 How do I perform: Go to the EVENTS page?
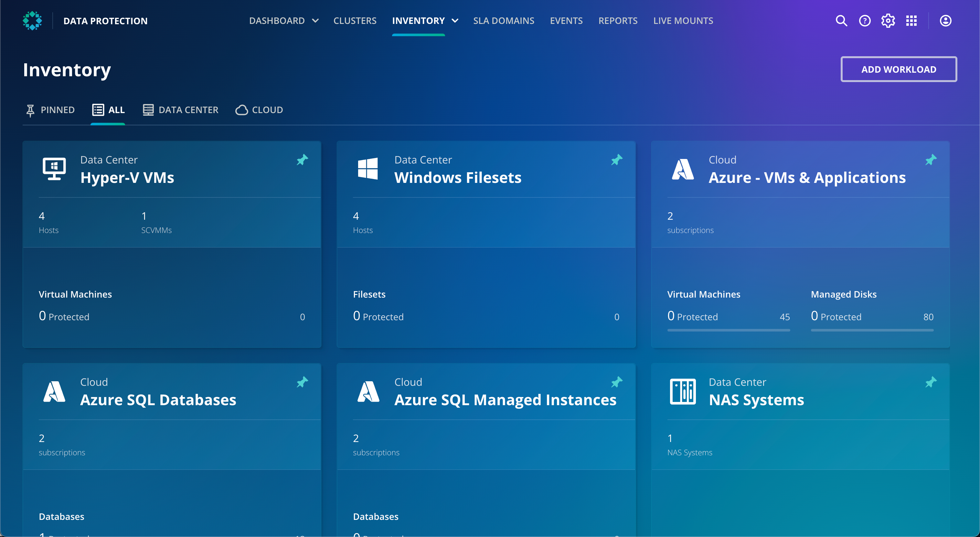pos(566,21)
